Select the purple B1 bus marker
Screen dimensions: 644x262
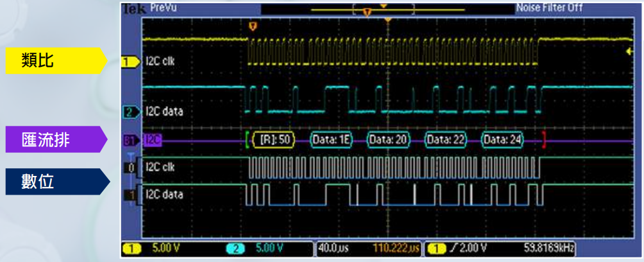tap(129, 139)
